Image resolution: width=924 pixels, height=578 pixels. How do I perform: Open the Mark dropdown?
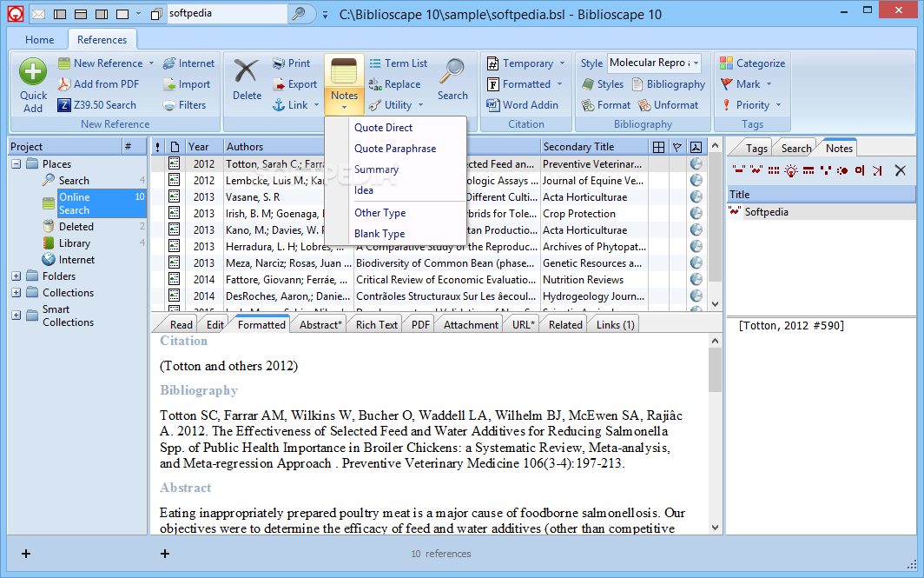point(769,84)
